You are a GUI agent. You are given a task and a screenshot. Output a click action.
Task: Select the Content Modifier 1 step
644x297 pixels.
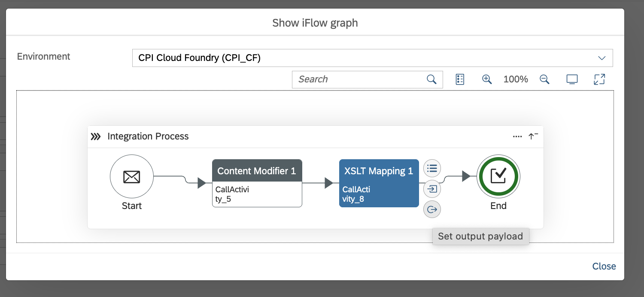[257, 183]
